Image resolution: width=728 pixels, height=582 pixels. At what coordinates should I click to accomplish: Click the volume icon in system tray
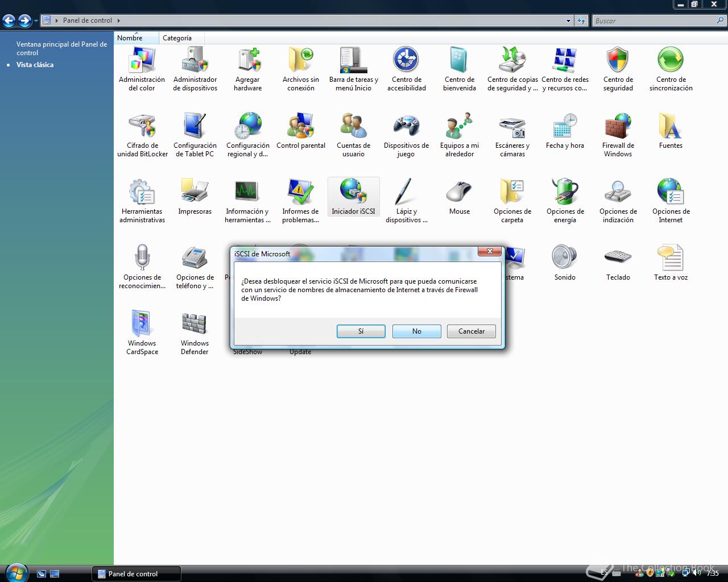click(x=697, y=573)
